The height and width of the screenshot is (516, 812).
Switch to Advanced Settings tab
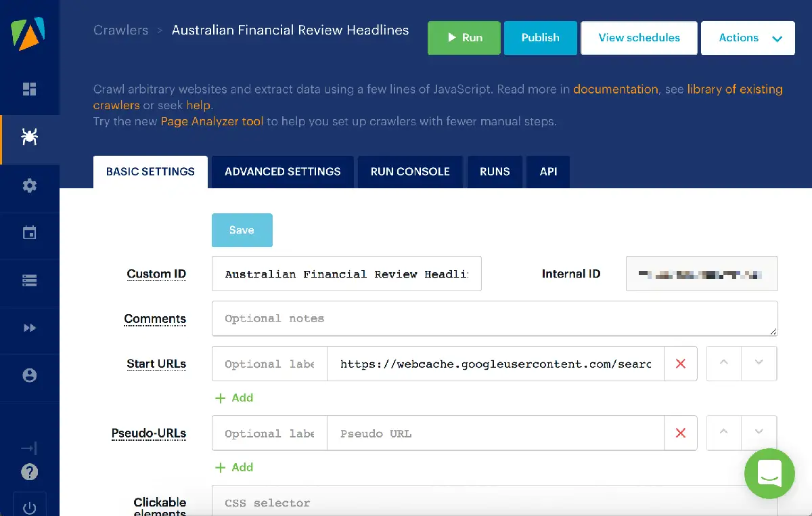pos(283,172)
